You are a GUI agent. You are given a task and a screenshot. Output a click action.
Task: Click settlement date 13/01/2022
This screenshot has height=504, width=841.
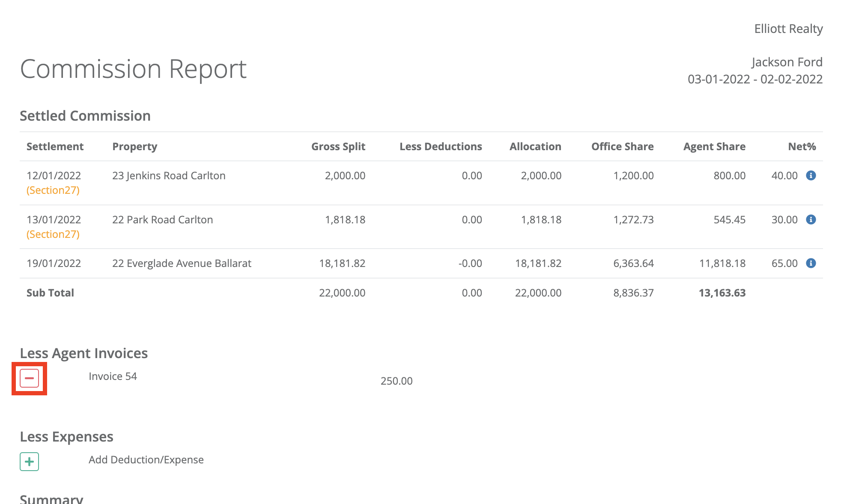(x=54, y=219)
